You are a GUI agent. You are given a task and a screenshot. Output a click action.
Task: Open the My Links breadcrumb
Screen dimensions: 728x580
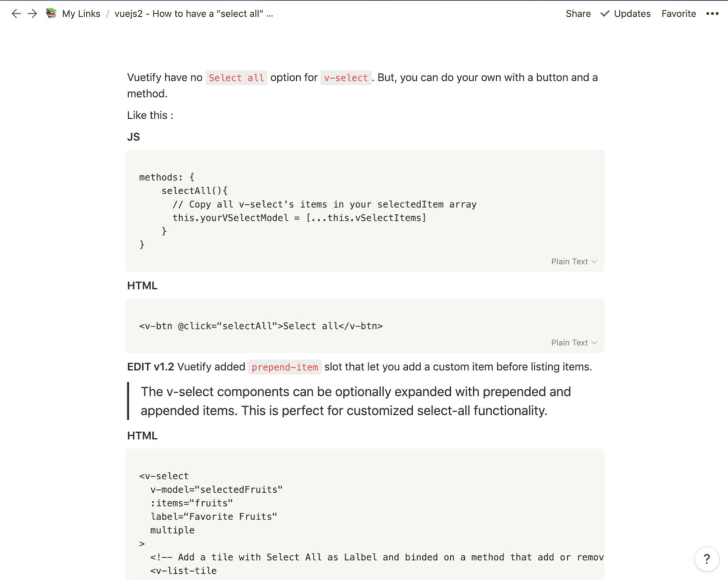tap(81, 13)
